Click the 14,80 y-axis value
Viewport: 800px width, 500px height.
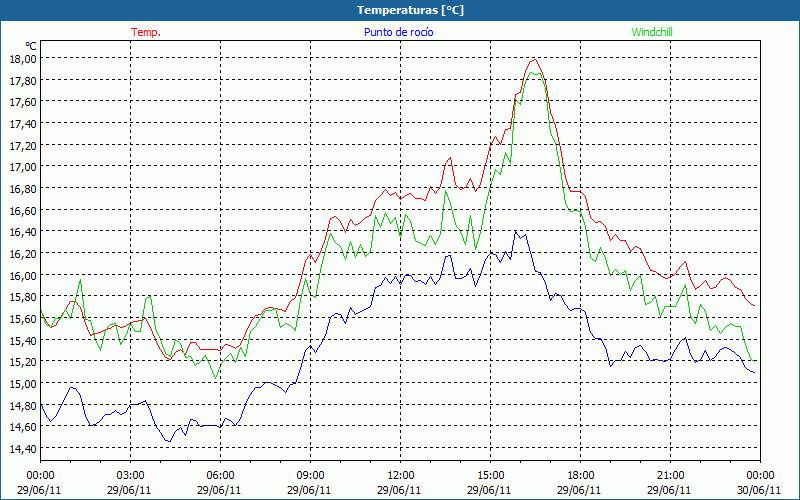click(23, 406)
